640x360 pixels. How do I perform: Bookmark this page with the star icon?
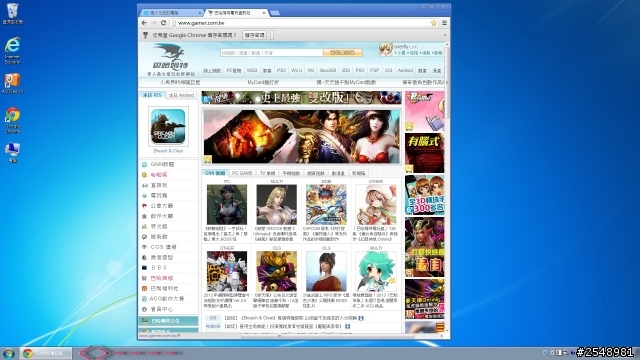coord(434,23)
